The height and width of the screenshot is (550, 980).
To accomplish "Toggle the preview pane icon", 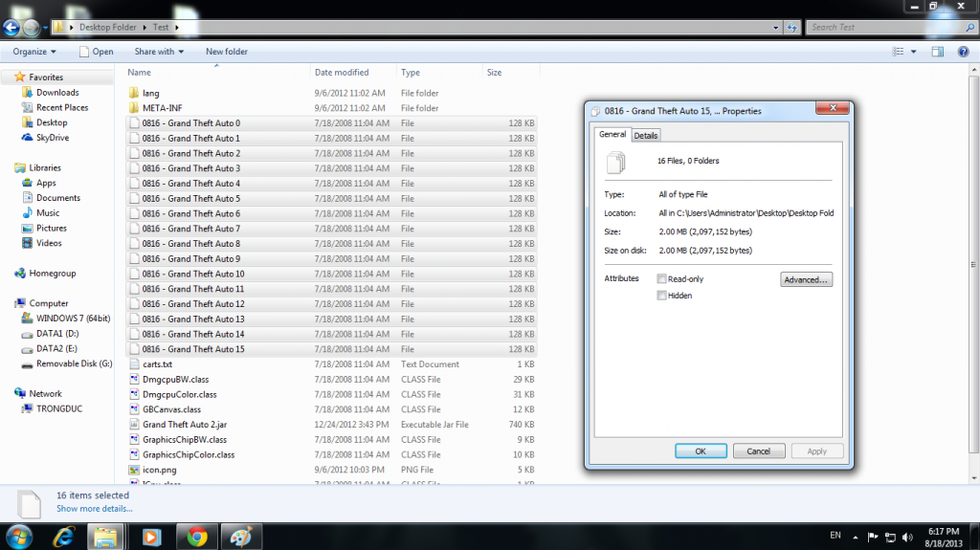I will 938,52.
